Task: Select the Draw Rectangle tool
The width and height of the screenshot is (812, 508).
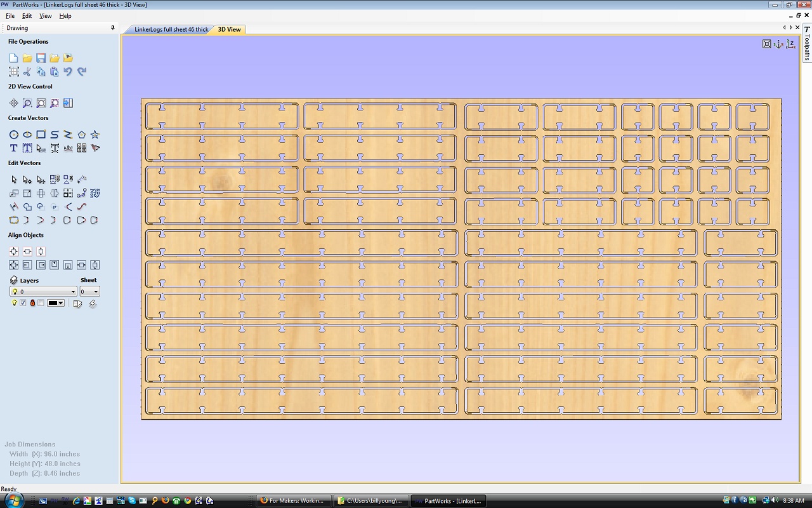Action: pos(41,135)
